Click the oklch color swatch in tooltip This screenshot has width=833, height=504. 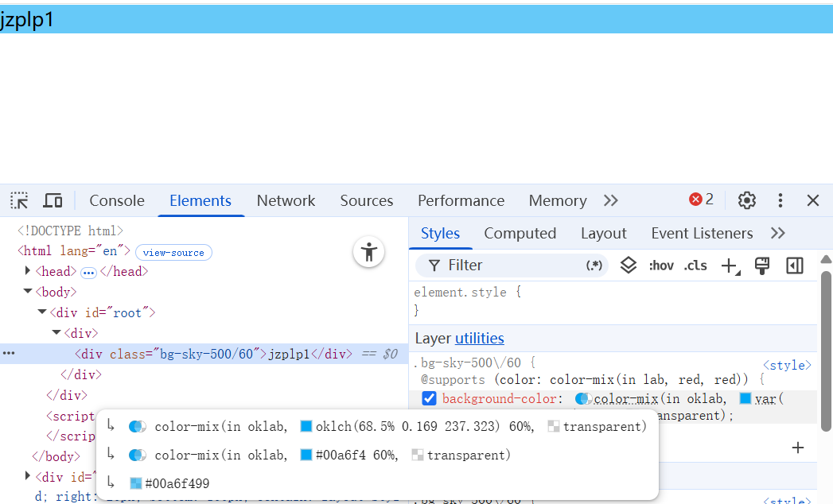click(x=306, y=426)
